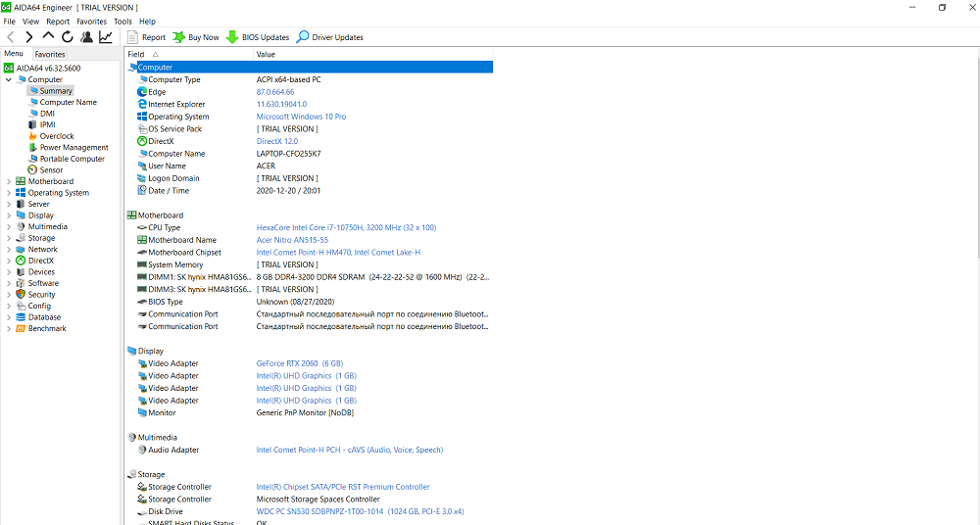
Task: Open the Edge version 87.0.664.66 link
Action: tap(275, 92)
